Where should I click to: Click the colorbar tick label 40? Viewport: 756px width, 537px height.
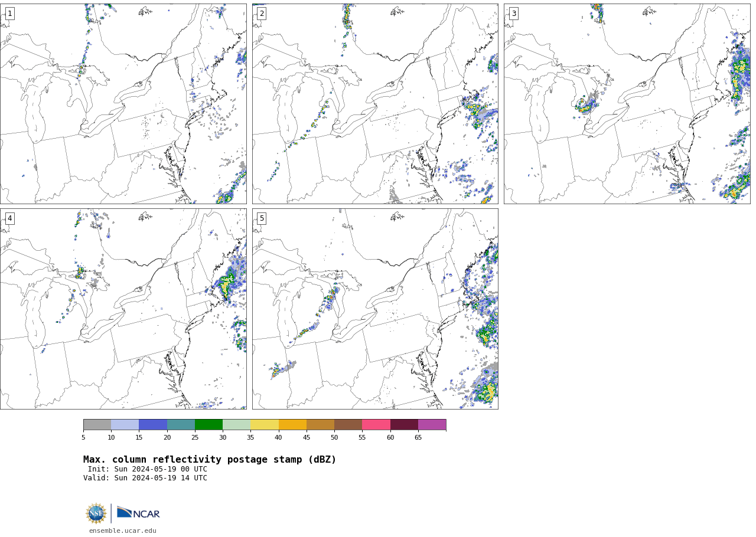278,437
